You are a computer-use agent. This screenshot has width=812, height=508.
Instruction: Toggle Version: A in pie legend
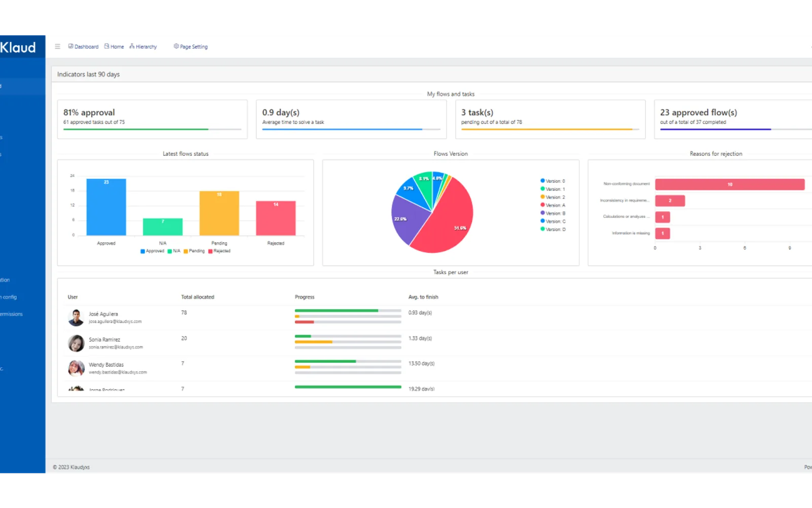tap(553, 205)
